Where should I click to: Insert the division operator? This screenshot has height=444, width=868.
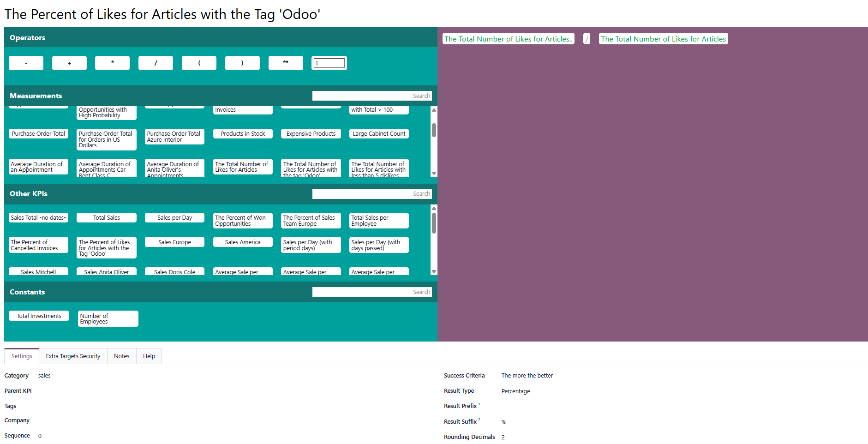(x=156, y=63)
